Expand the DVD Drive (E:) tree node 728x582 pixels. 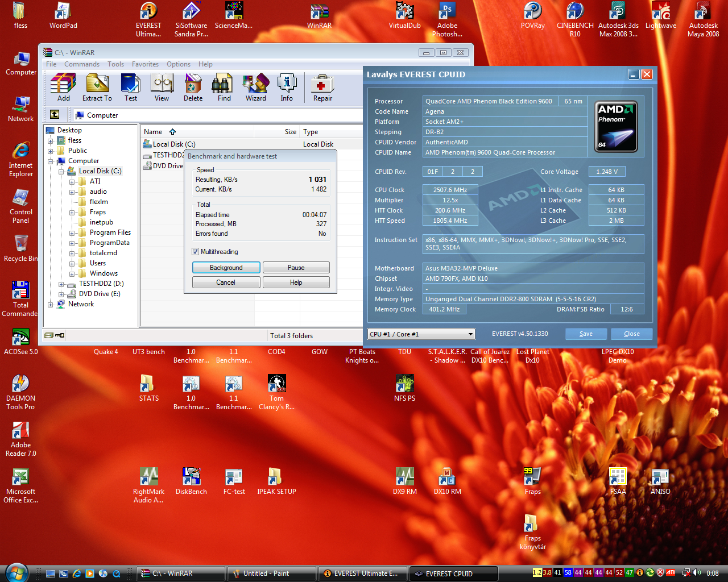pyautogui.click(x=61, y=294)
